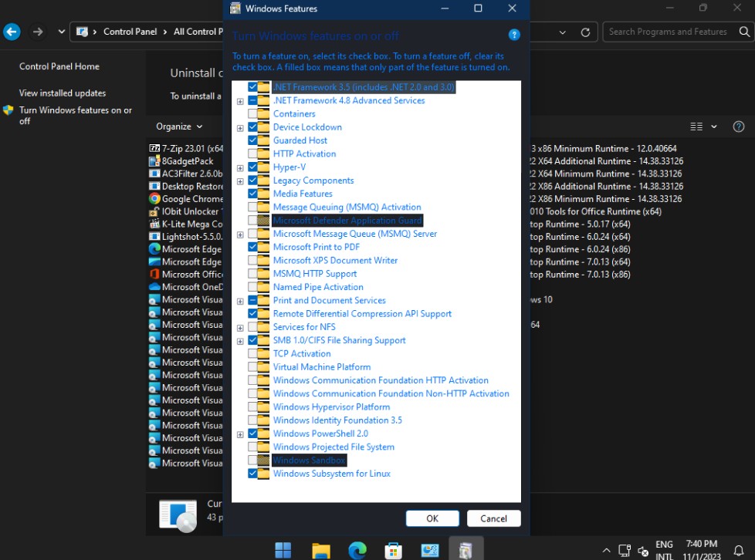Expand Print and Document Services
The image size is (755, 560).
(x=240, y=301)
